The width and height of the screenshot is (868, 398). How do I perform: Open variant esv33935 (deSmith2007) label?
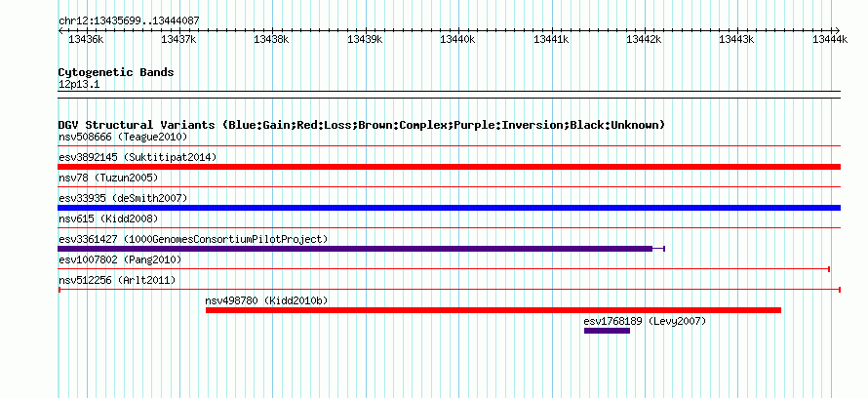[123, 198]
